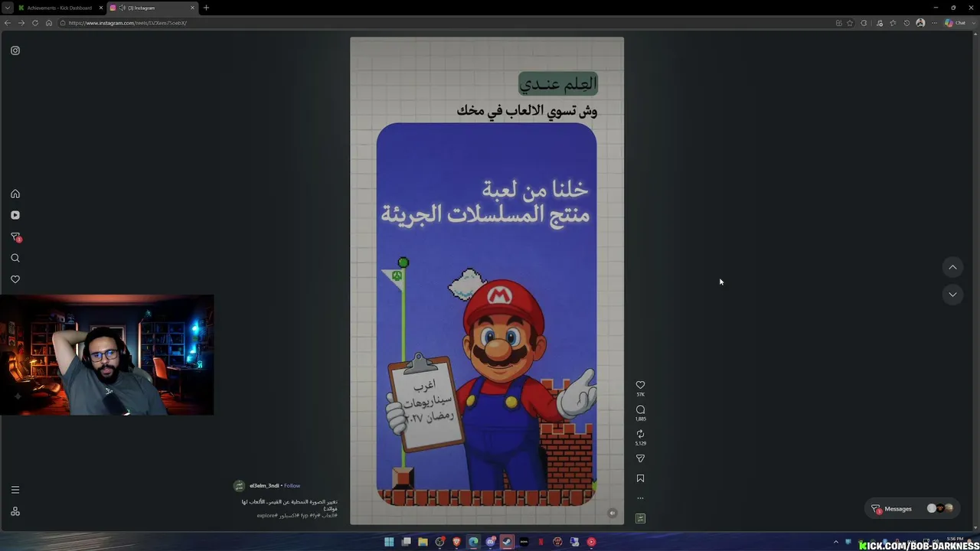Open Reels from the Instagram sidebar
Viewport: 980px width, 551px height.
pyautogui.click(x=15, y=215)
